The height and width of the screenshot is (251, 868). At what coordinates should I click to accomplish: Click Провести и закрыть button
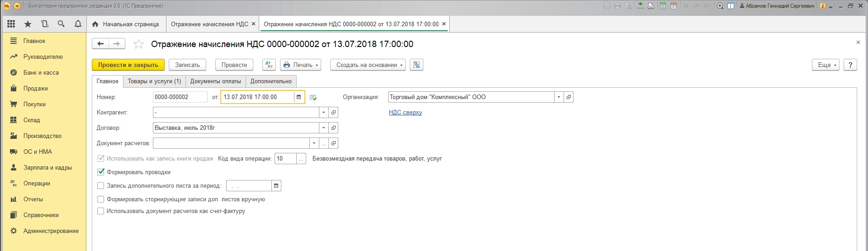128,65
